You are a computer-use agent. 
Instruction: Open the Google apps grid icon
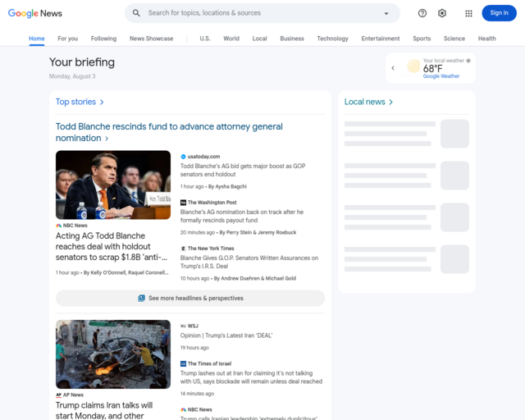pos(468,13)
